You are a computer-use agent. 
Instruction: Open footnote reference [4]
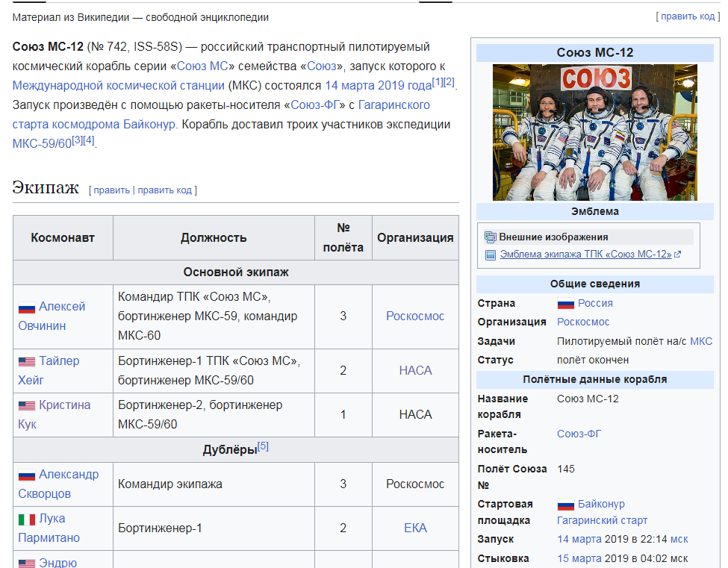tap(88, 140)
